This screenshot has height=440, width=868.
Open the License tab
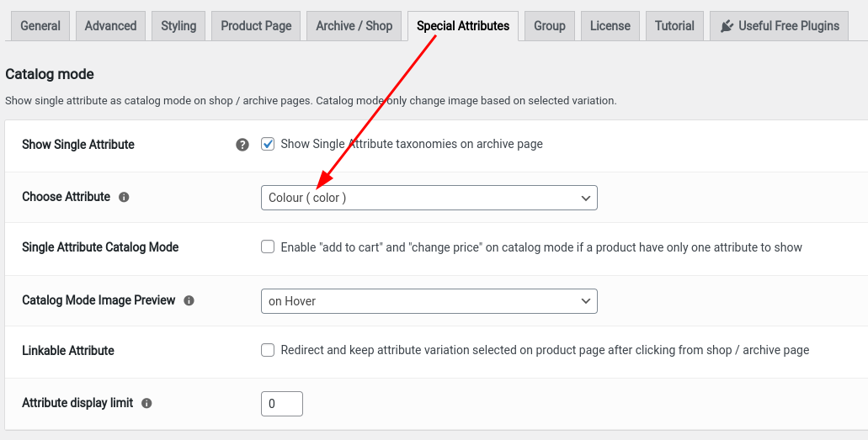pyautogui.click(x=610, y=26)
